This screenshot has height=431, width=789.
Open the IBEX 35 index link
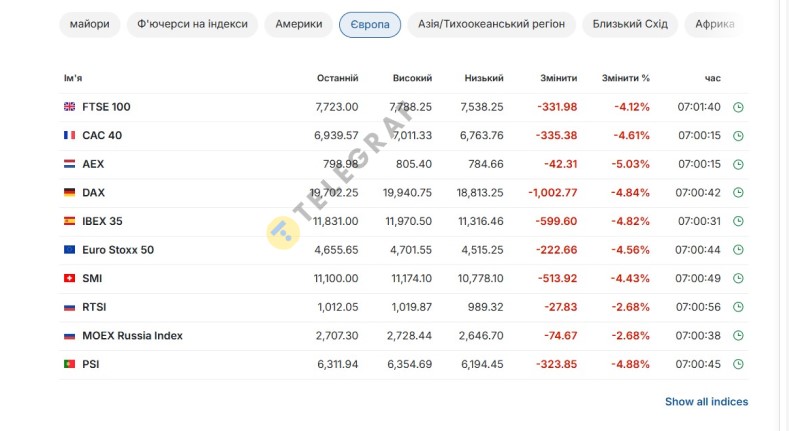pos(102,221)
